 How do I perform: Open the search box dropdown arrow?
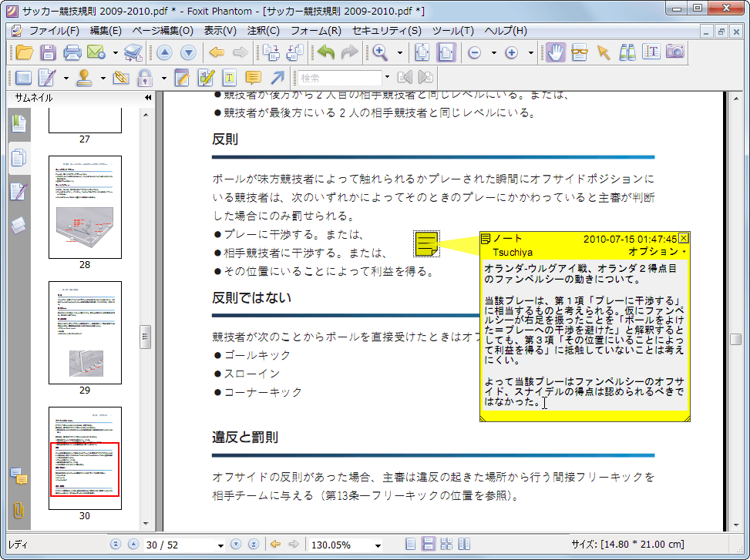pyautogui.click(x=387, y=77)
